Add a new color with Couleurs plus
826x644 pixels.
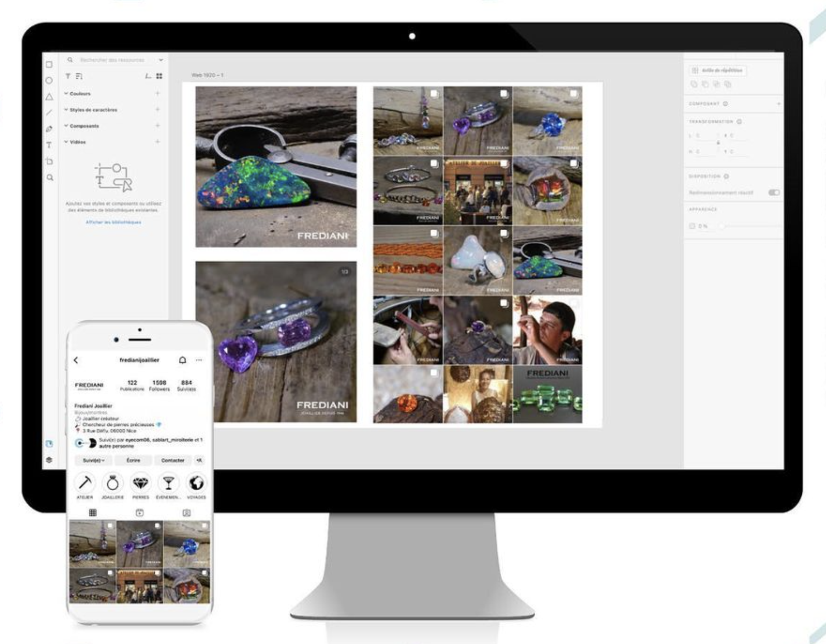coord(157,93)
